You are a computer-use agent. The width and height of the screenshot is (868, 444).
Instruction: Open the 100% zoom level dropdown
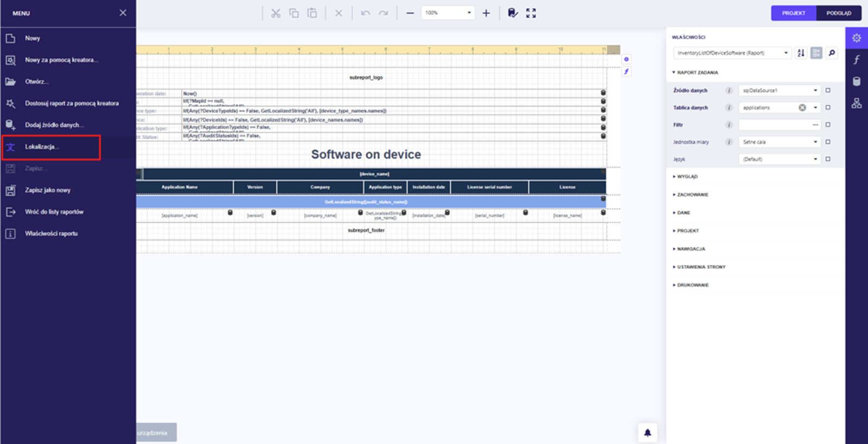[x=469, y=13]
